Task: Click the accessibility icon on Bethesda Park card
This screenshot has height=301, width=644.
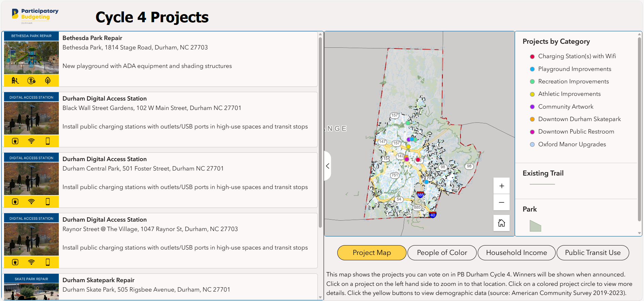Action: (31, 80)
